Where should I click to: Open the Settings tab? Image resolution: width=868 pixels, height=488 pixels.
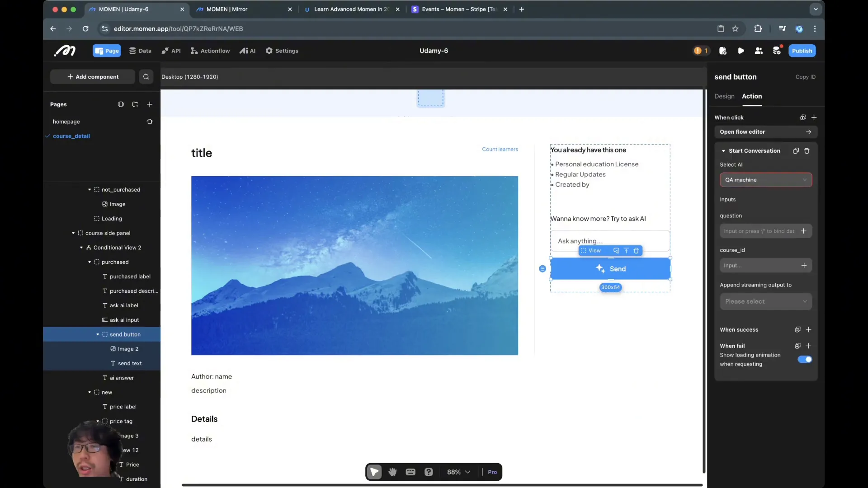coord(282,51)
